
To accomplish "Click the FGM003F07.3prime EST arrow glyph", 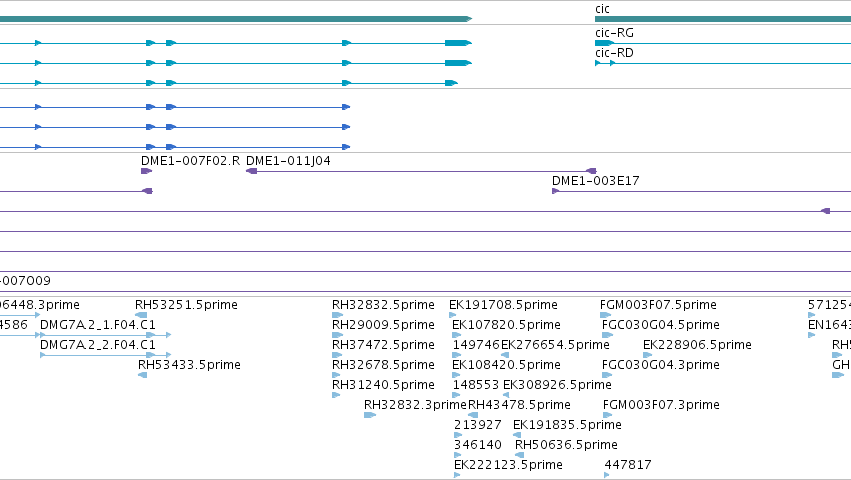I will click(607, 415).
